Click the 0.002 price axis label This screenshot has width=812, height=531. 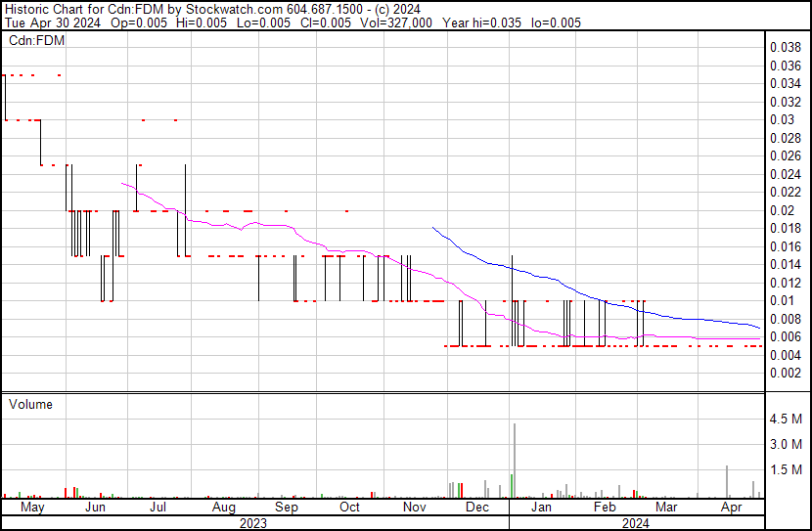786,374
